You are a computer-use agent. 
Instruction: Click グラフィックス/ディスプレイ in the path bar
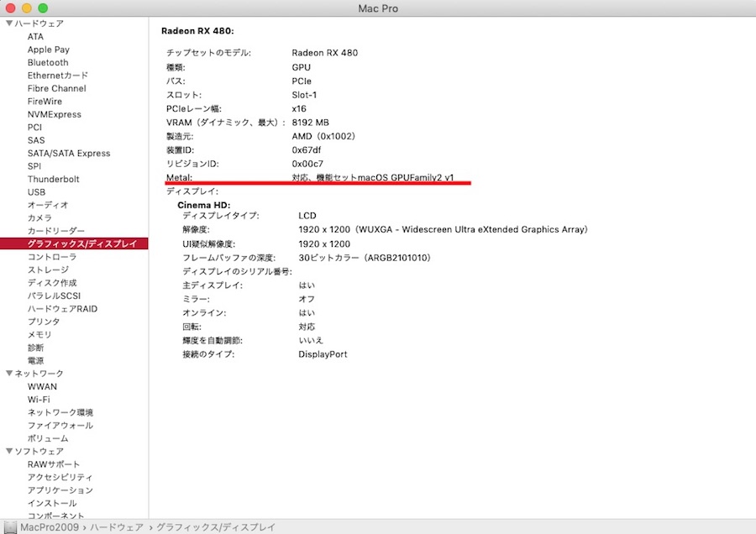[x=216, y=527]
